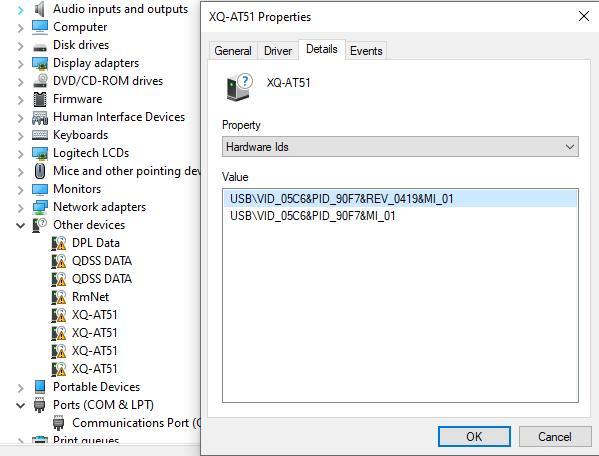
Task: Expand the Keyboards category
Action: pos(20,136)
